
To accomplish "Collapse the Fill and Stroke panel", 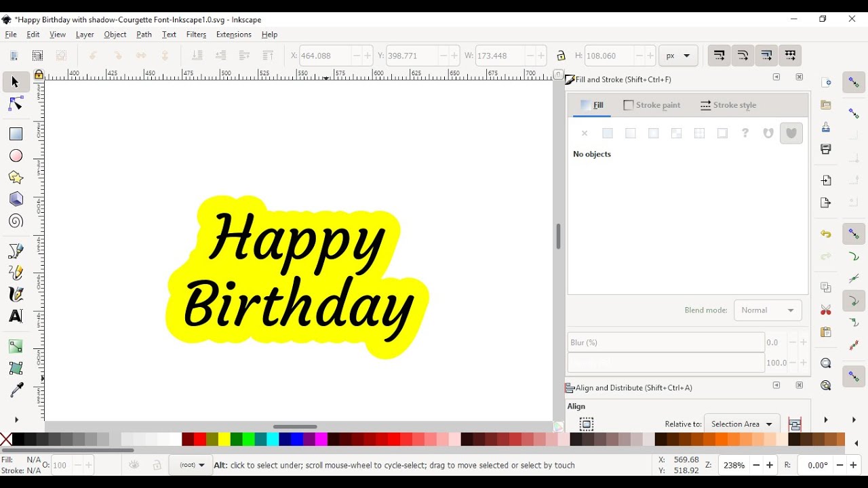I will pyautogui.click(x=776, y=77).
